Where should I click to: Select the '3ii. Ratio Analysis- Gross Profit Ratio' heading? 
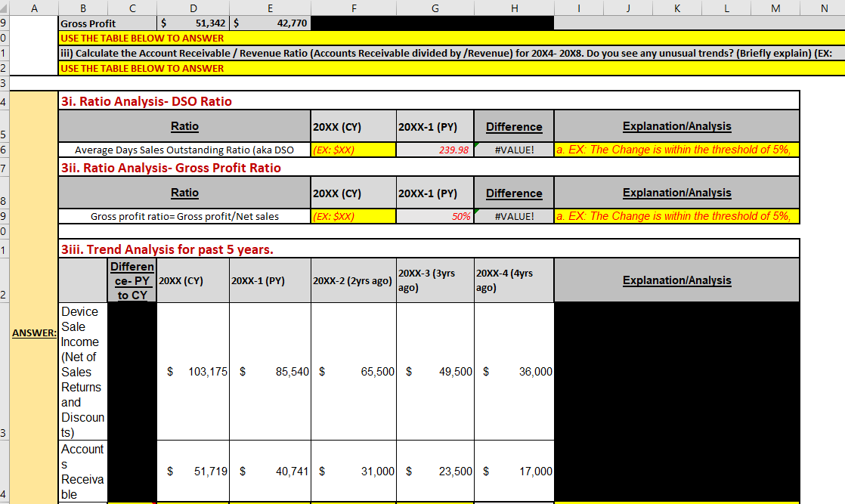tap(429, 168)
